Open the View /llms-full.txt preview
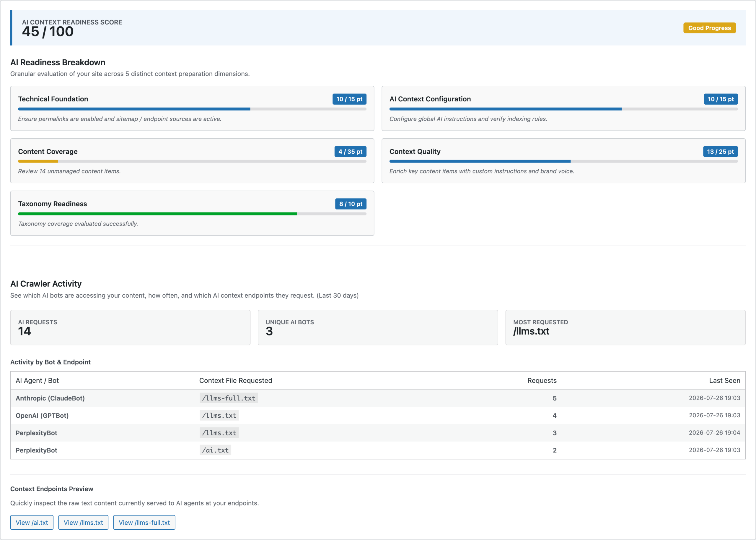Screen dimensions: 756x540 click(144, 522)
